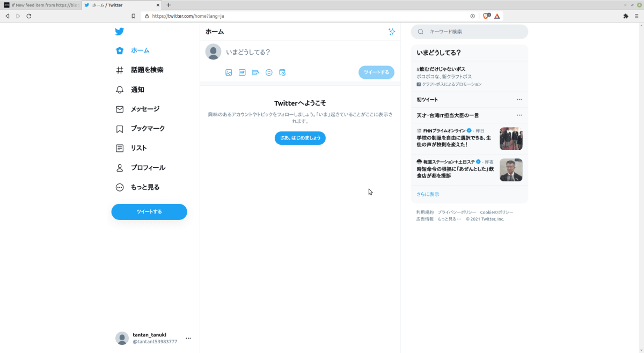Open プライバシーポリシー privacy policy link
Viewport: 644px width, 353px height.
(x=457, y=212)
